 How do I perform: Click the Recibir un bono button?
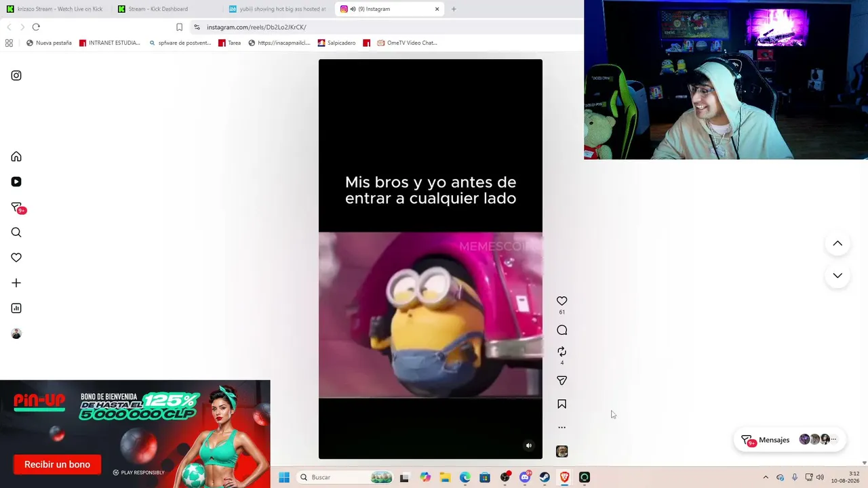tap(57, 464)
